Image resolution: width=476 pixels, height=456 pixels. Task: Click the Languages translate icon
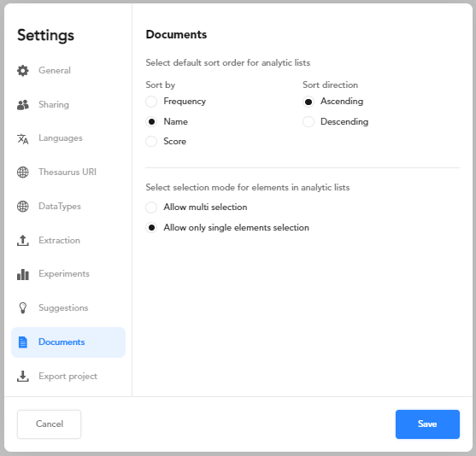pyautogui.click(x=23, y=138)
